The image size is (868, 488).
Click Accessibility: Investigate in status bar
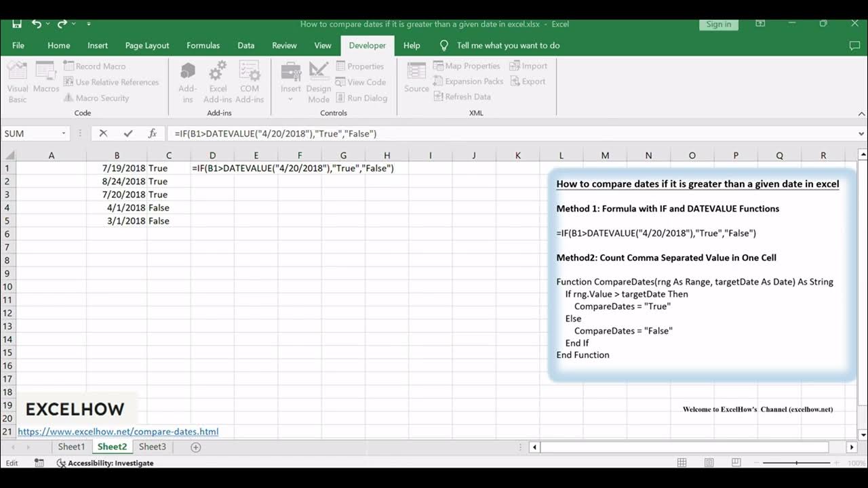[105, 463]
